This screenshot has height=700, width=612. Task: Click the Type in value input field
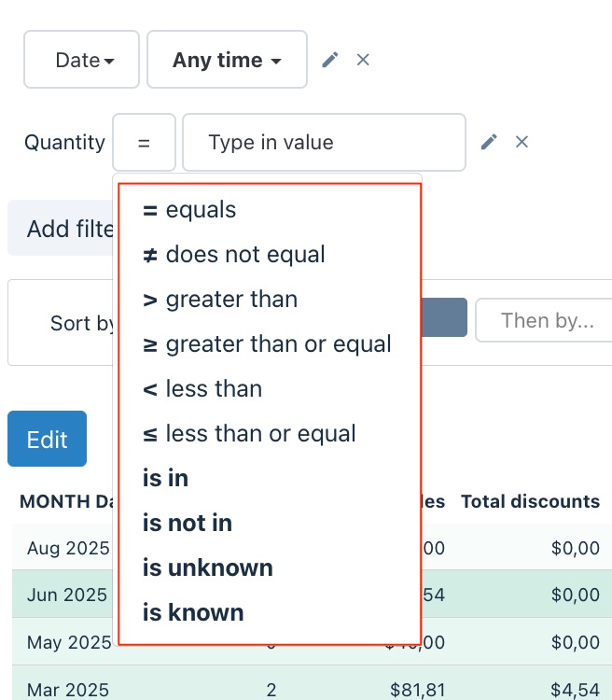pyautogui.click(x=324, y=143)
